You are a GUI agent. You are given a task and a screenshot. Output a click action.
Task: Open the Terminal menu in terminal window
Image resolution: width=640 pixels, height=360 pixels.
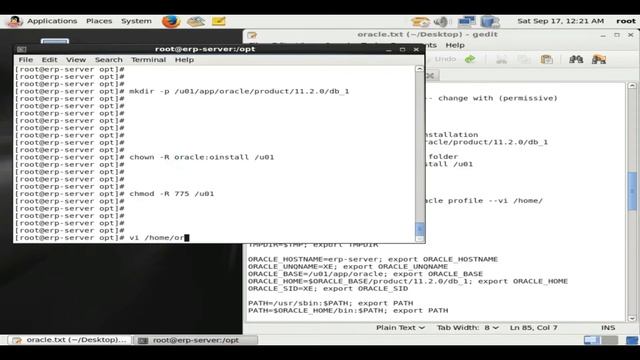149,60
